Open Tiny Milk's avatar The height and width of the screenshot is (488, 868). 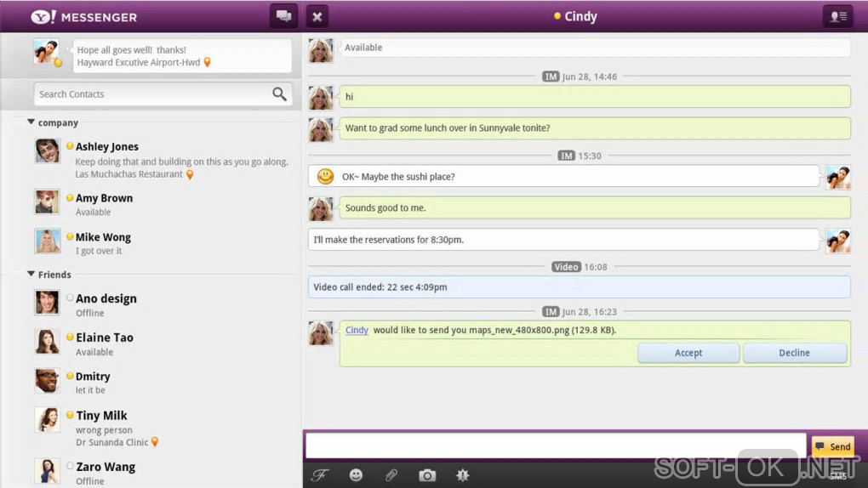(47, 420)
